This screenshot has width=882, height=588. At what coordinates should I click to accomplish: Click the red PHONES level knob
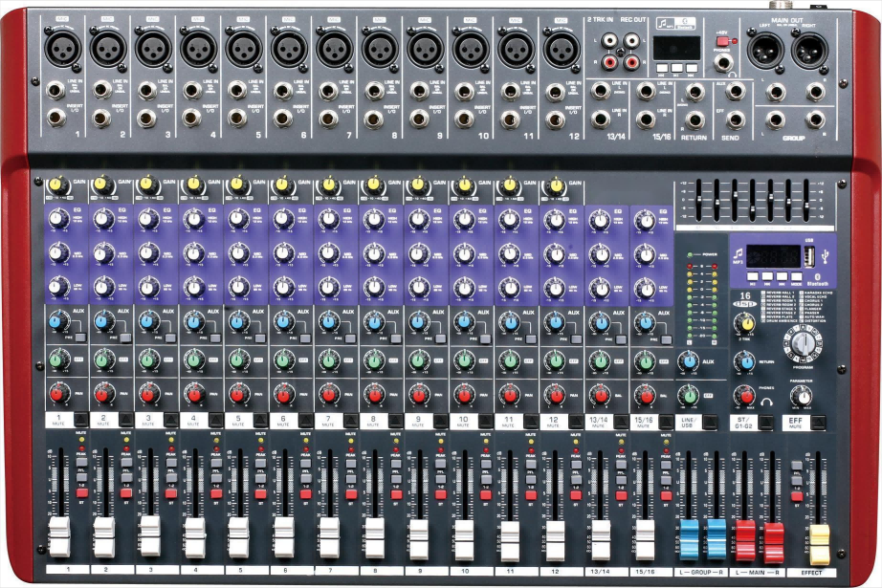pyautogui.click(x=746, y=394)
